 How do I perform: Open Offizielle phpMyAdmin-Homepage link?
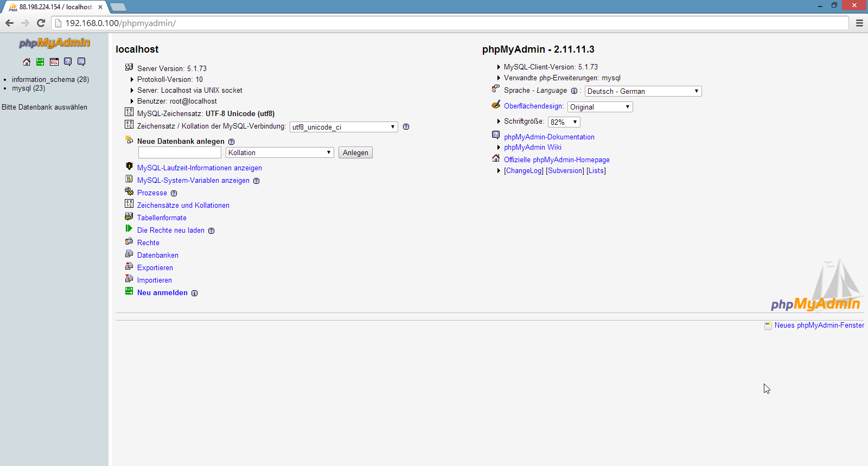coord(557,160)
